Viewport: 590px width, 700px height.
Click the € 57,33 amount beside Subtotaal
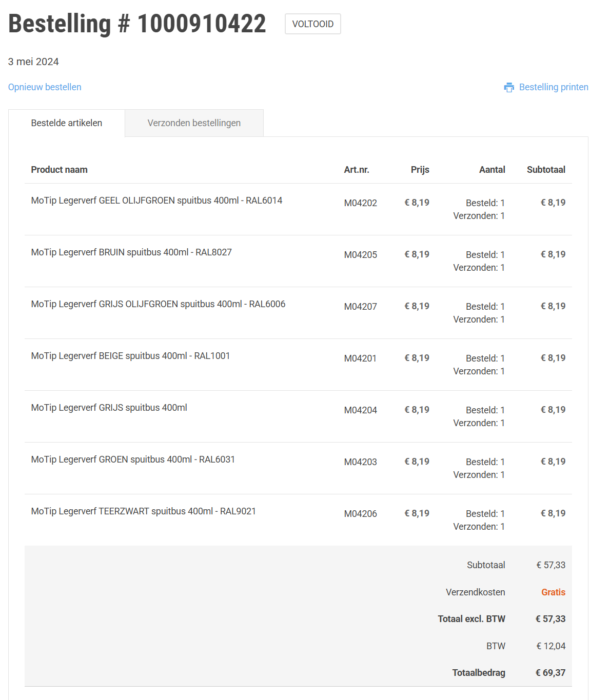[551, 565]
